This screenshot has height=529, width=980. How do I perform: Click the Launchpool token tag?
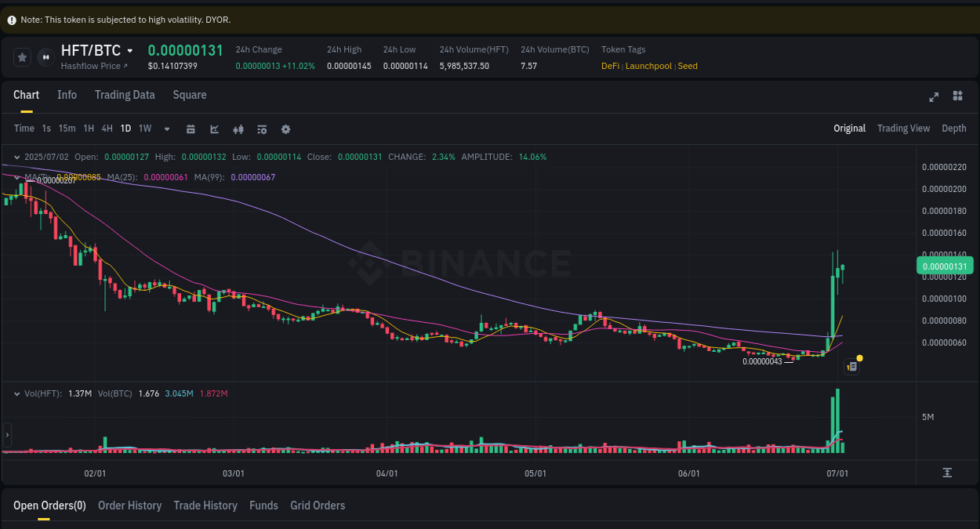[648, 66]
